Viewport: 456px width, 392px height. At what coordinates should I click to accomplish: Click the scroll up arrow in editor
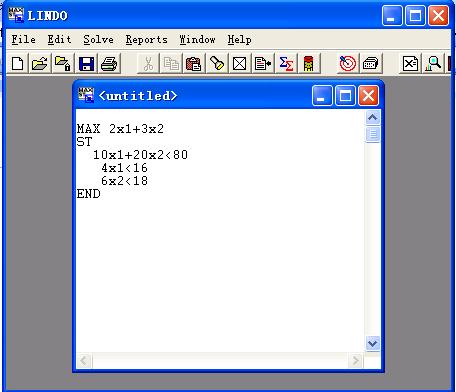coord(372,117)
